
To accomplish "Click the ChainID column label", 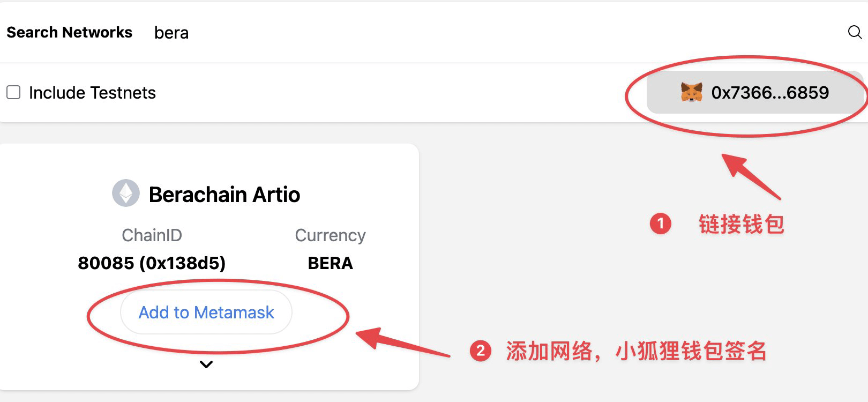I will [x=152, y=235].
